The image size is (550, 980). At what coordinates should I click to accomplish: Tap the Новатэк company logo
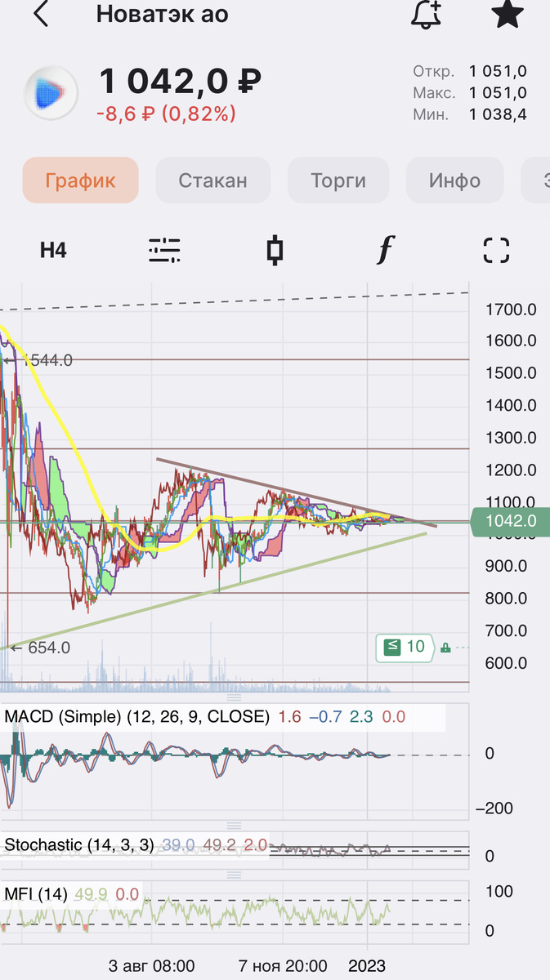coord(51,93)
